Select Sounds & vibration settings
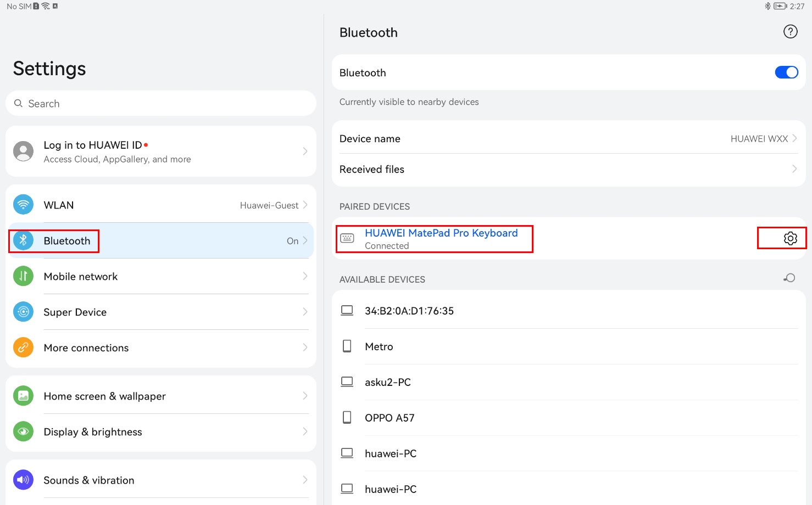The image size is (812, 505). click(160, 480)
